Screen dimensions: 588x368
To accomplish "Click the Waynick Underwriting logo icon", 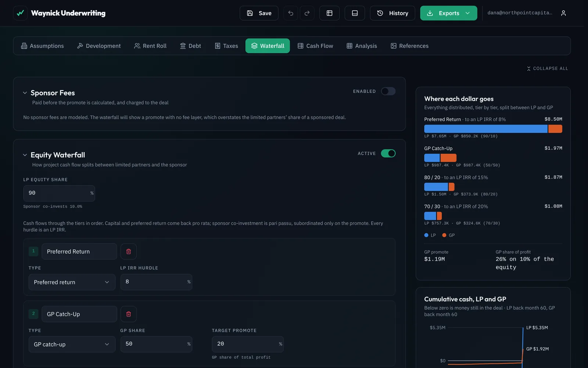I will tap(20, 13).
